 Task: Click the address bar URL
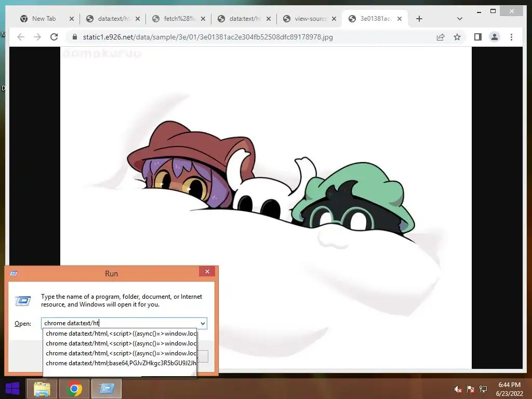[208, 37]
